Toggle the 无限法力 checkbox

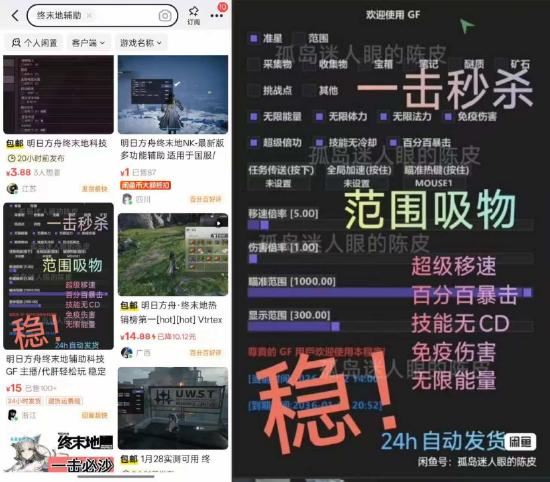(x=383, y=116)
